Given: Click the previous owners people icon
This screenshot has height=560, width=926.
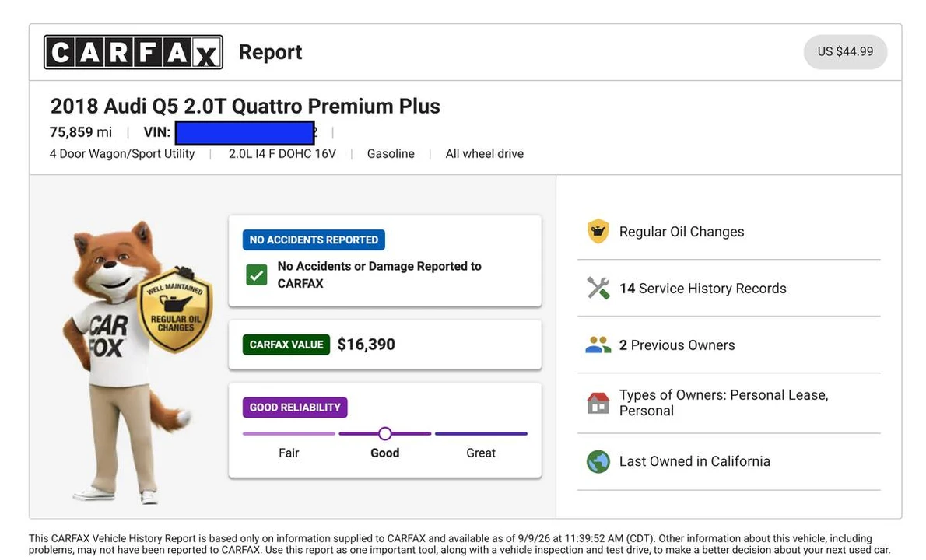Looking at the screenshot, I should 598,345.
